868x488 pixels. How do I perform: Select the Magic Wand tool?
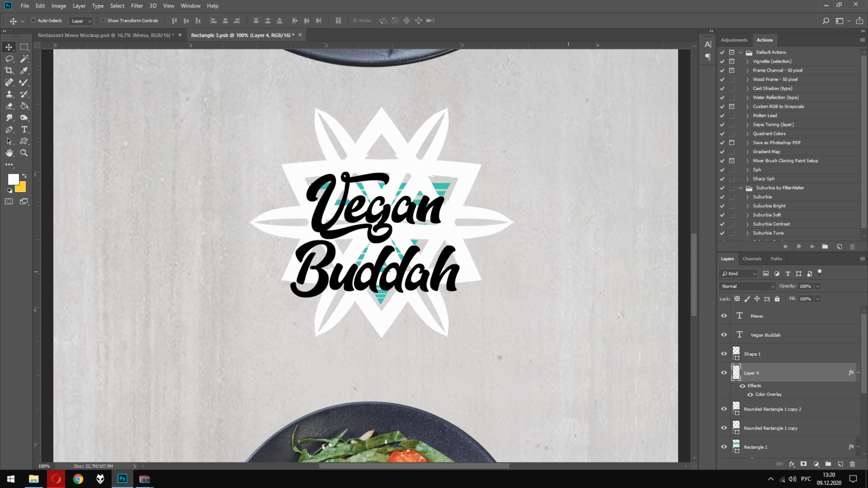24,59
